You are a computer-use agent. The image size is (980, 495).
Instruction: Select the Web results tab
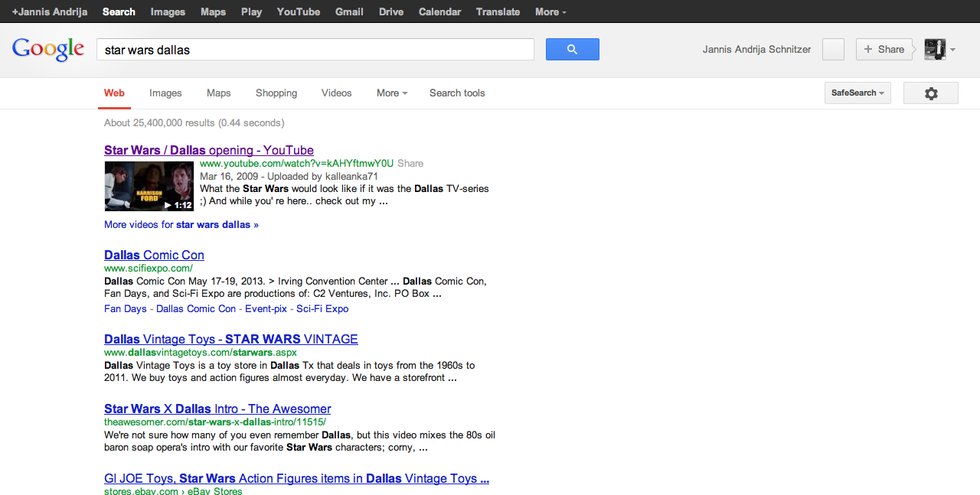114,93
